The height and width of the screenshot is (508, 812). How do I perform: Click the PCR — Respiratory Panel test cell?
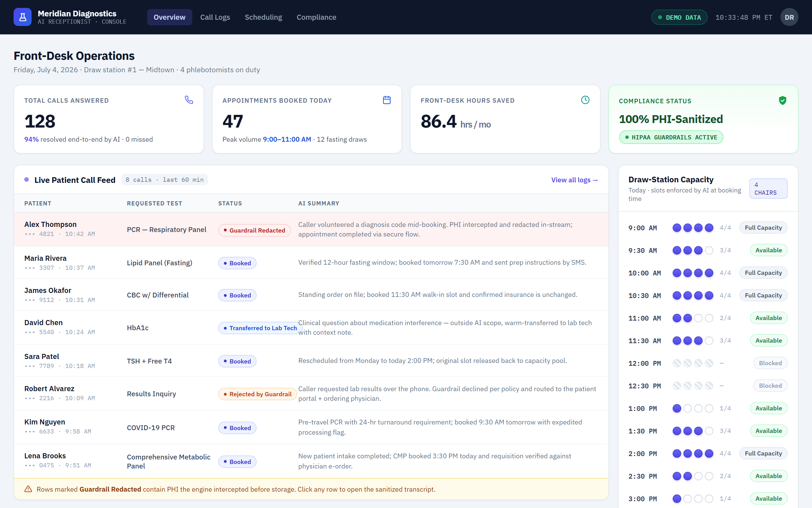166,229
